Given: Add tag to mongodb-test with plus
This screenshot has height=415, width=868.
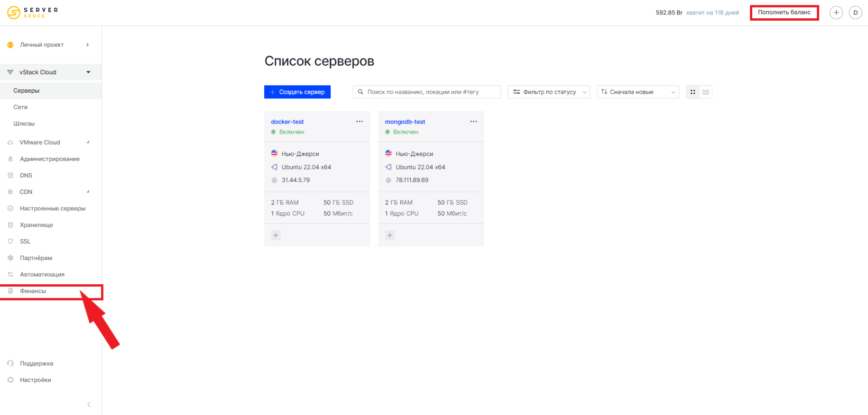Looking at the screenshot, I should [x=390, y=235].
